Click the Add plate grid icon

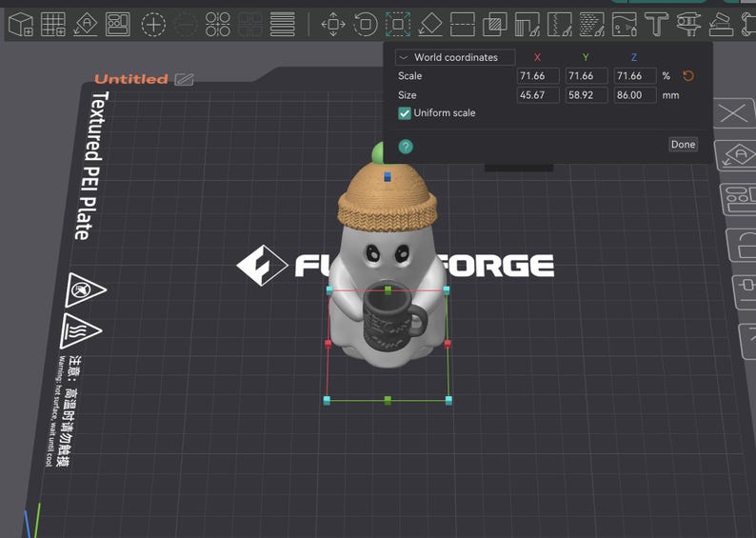click(x=53, y=24)
